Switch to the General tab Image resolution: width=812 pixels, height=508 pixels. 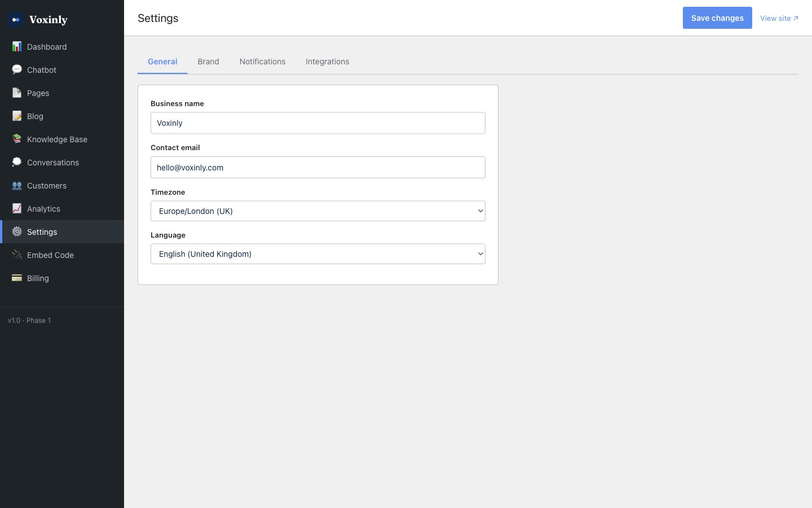point(162,62)
